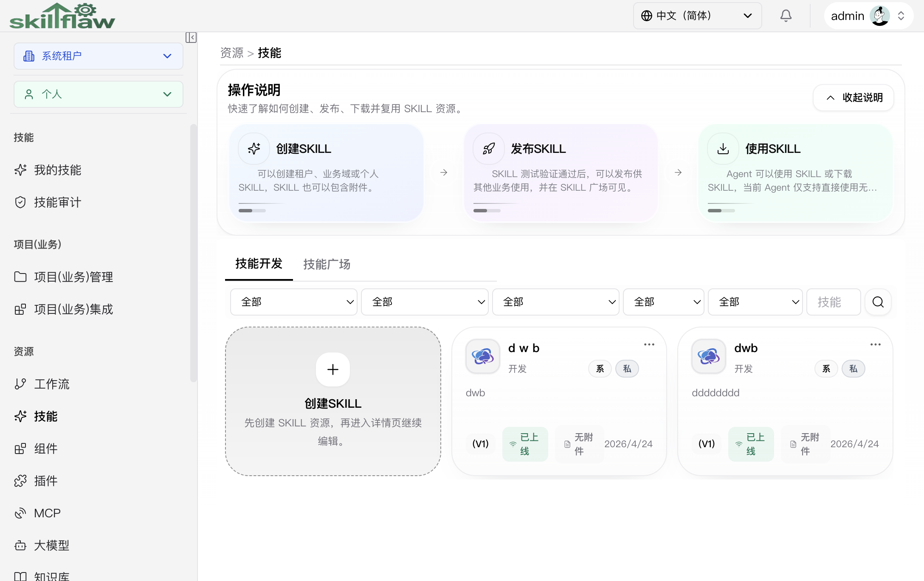Click 无附件 tag on dwb card

coord(805,444)
